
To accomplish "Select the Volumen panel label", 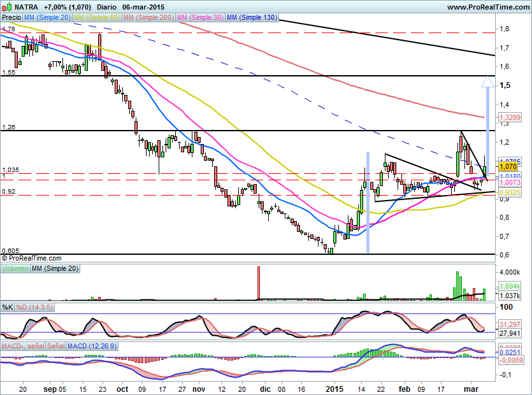I will pos(15,269).
